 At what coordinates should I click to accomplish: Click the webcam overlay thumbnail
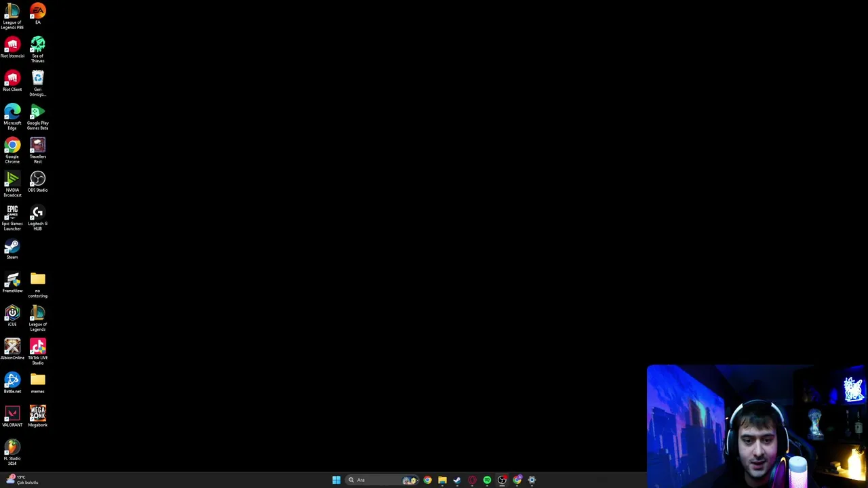coord(757,426)
